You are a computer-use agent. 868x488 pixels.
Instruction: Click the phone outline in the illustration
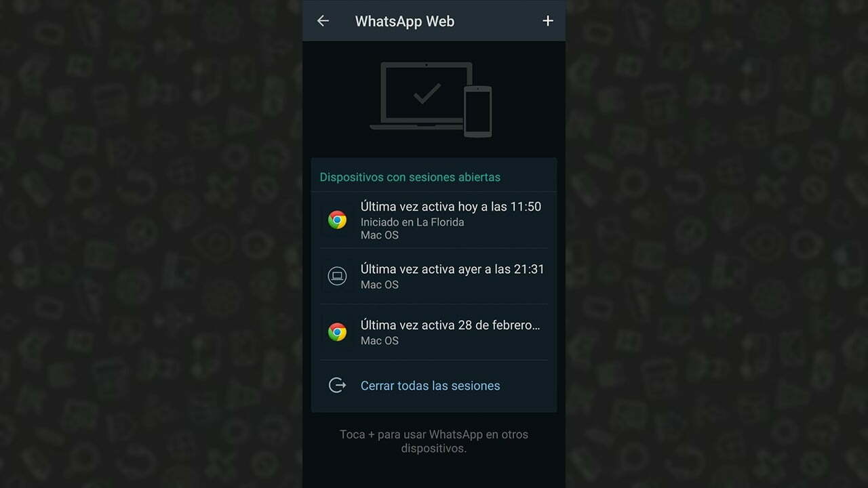pos(477,111)
